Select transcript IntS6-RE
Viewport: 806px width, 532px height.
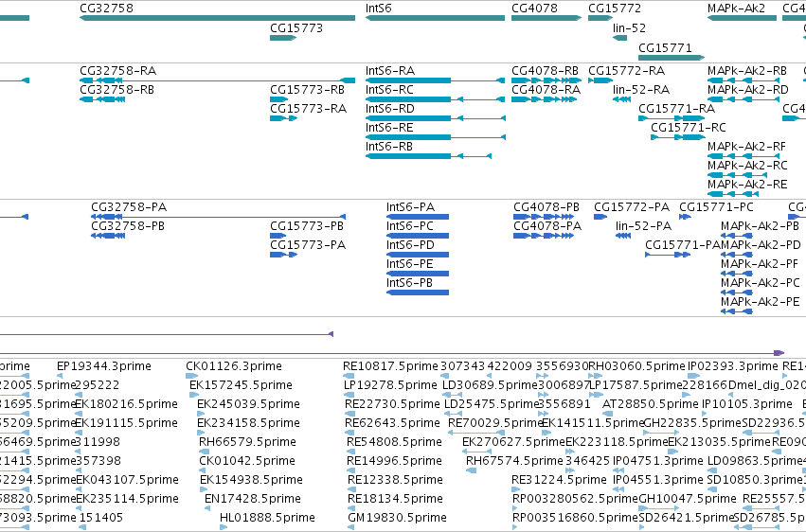click(436, 137)
